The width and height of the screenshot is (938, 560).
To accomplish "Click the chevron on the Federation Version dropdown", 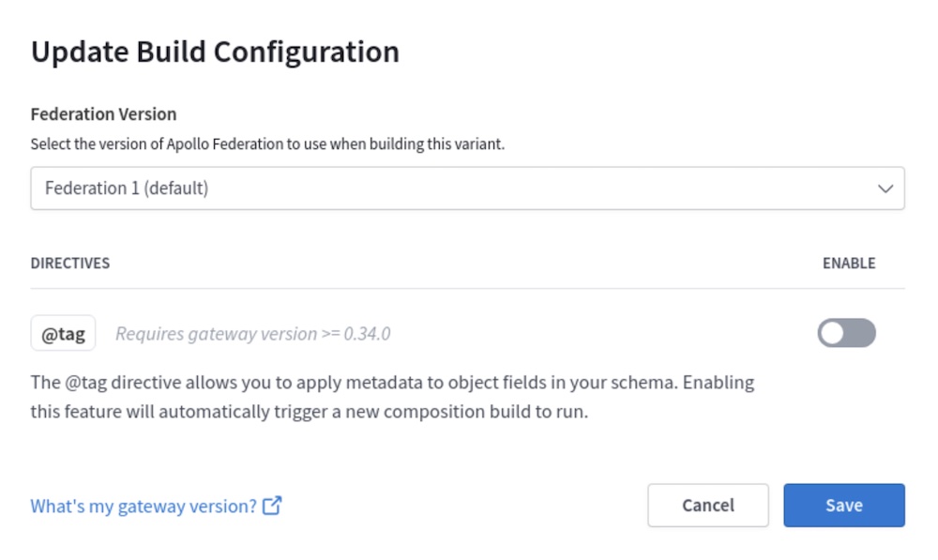I will 885,188.
